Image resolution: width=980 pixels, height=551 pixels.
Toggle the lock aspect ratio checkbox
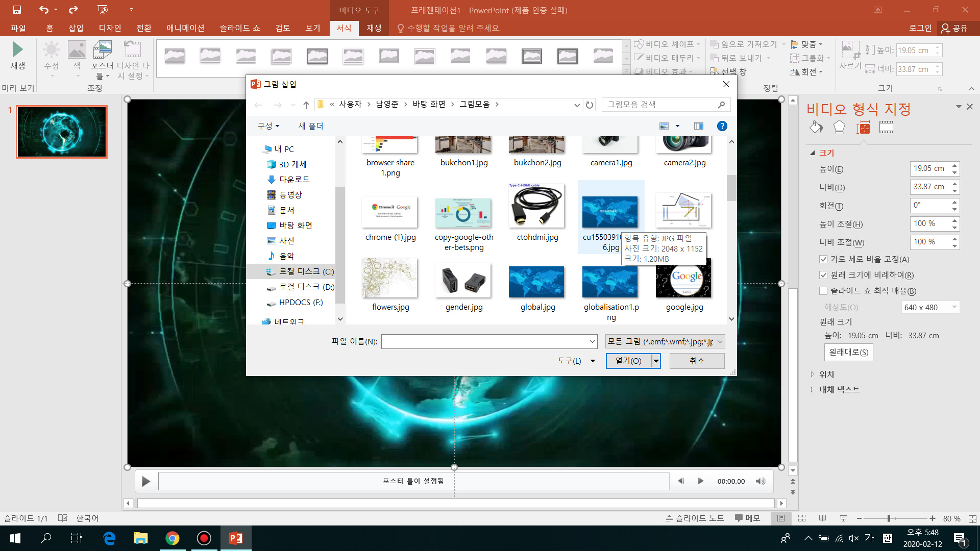click(x=823, y=259)
